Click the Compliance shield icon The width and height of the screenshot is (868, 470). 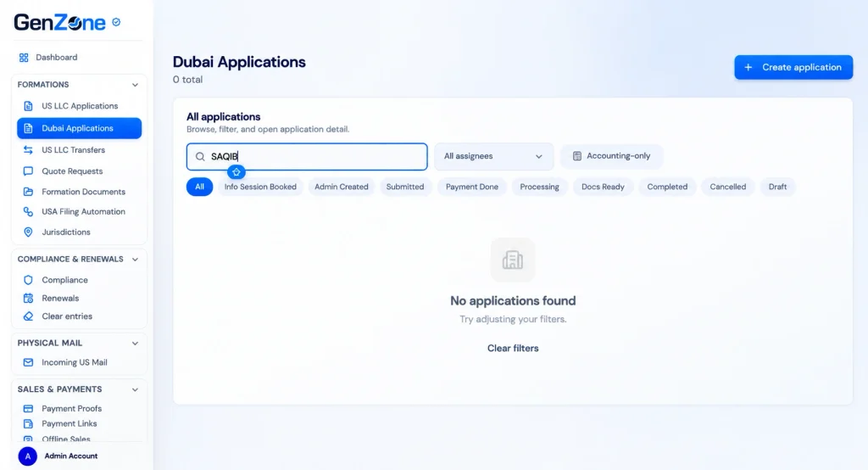28,280
